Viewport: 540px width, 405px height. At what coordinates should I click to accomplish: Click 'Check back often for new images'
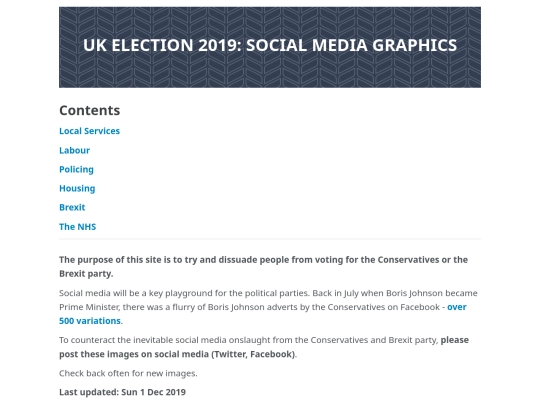(128, 373)
